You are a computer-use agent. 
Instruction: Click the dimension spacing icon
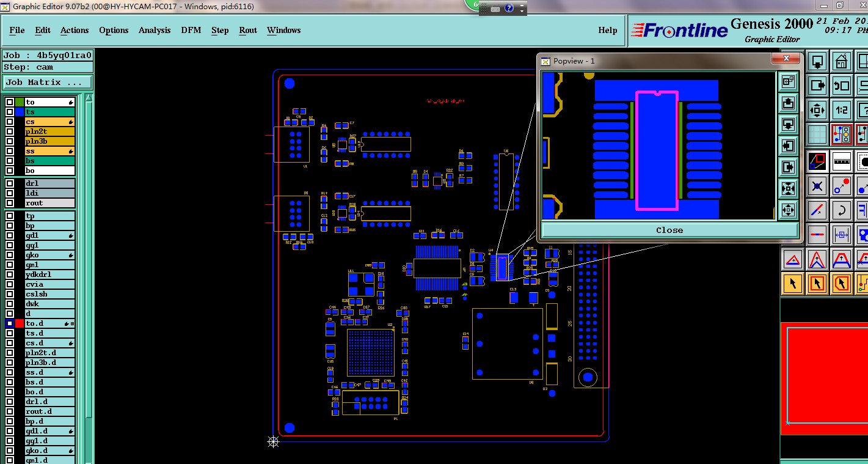pos(842,234)
